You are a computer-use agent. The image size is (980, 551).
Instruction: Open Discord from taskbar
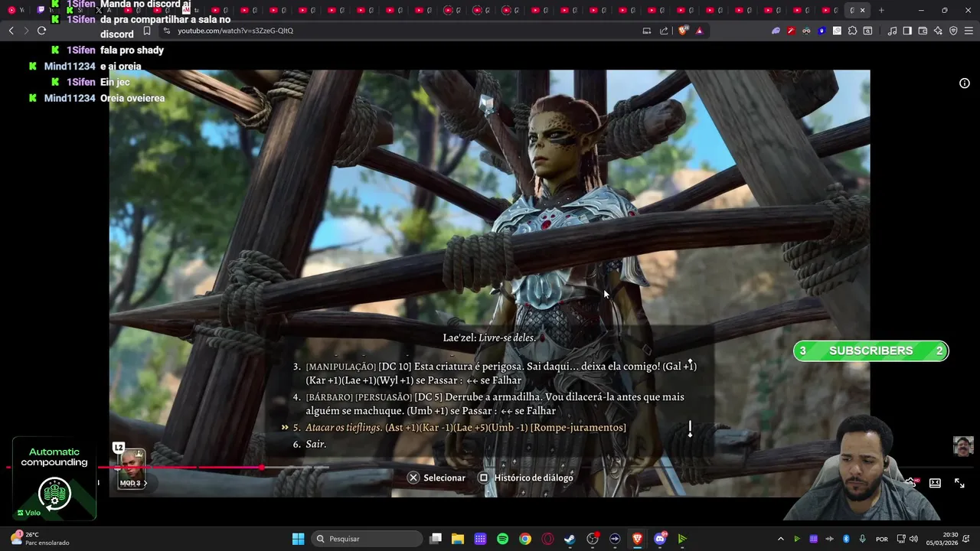click(x=660, y=539)
